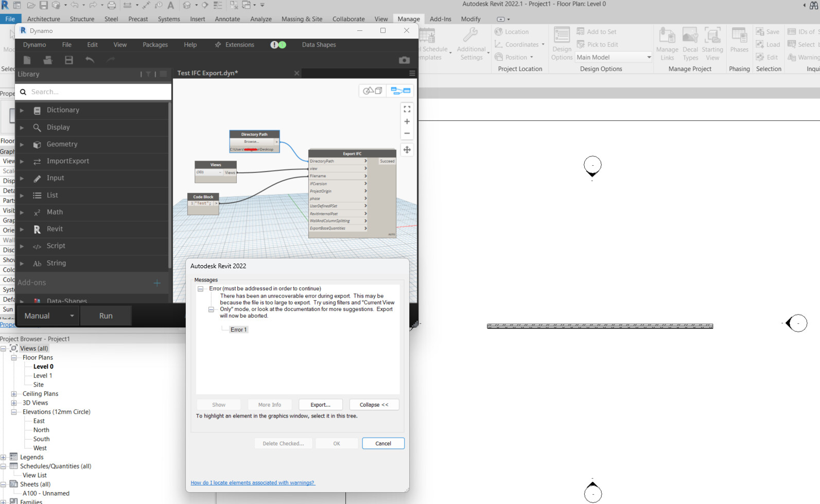The width and height of the screenshot is (820, 504).
Task: Undo the last Dynamo action
Action: (90, 60)
